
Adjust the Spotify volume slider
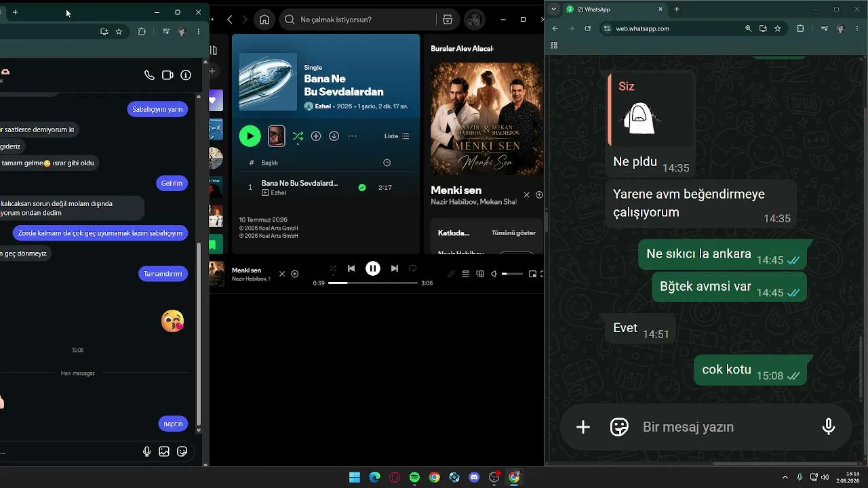[513, 274]
